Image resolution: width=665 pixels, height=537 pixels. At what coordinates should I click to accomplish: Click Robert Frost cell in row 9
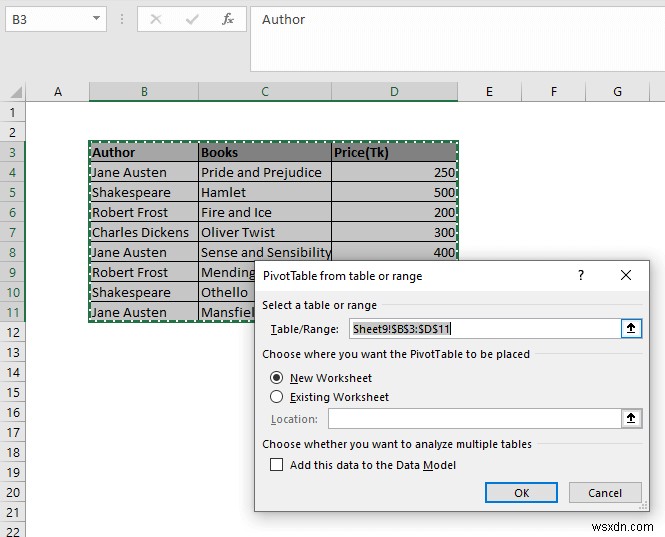[x=144, y=272]
